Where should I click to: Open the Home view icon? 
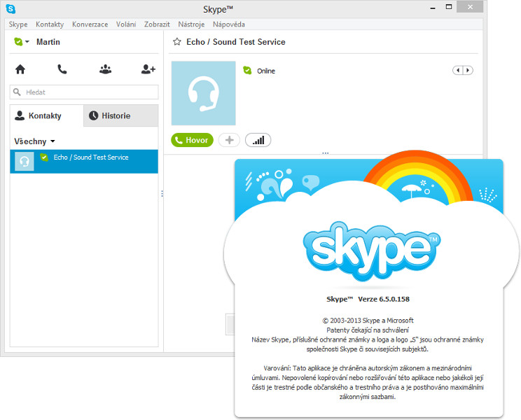(x=20, y=69)
